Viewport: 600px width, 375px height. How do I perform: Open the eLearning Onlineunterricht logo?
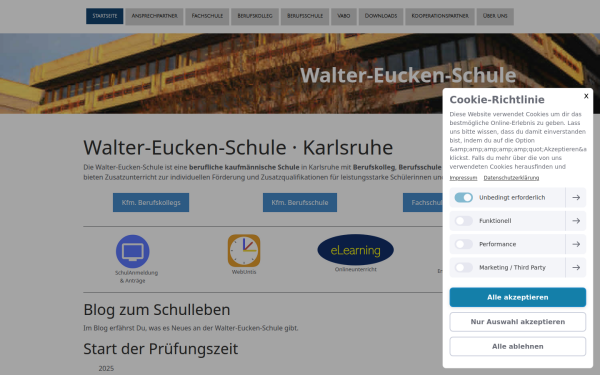(355, 249)
